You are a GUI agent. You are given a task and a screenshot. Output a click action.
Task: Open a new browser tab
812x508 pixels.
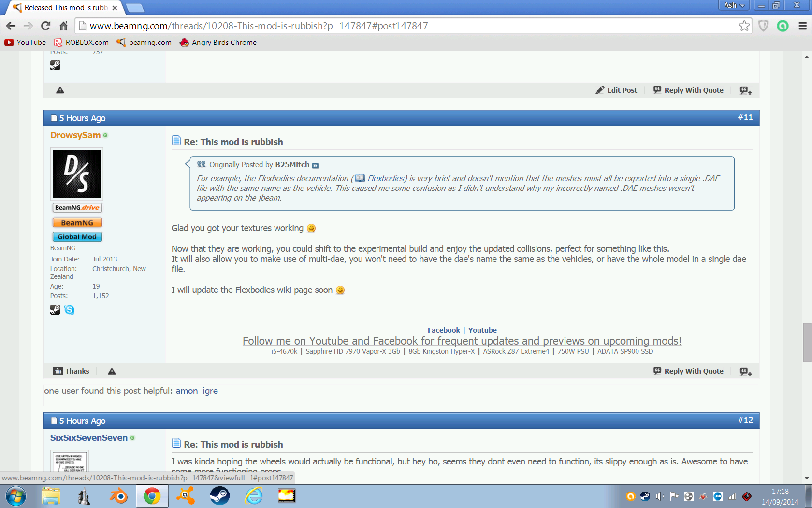pyautogui.click(x=135, y=8)
